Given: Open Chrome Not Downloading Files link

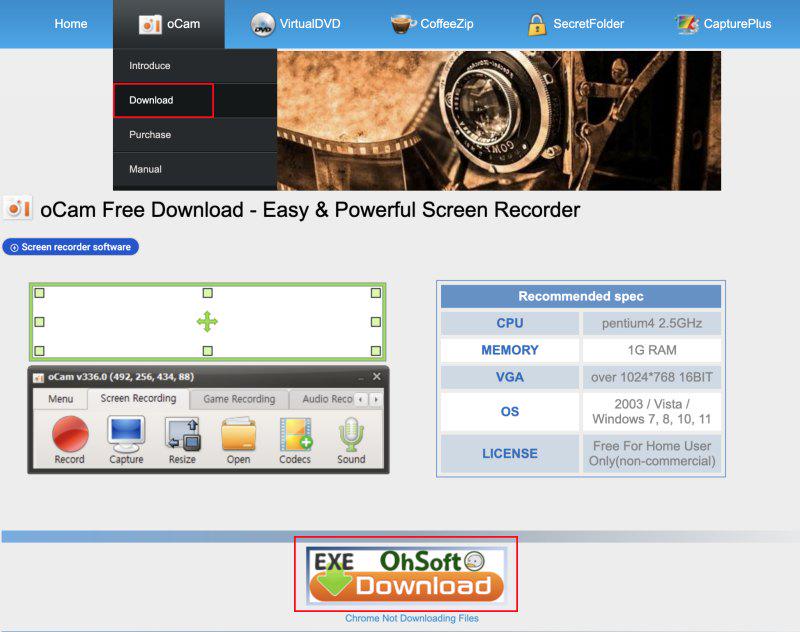Looking at the screenshot, I should (x=412, y=619).
